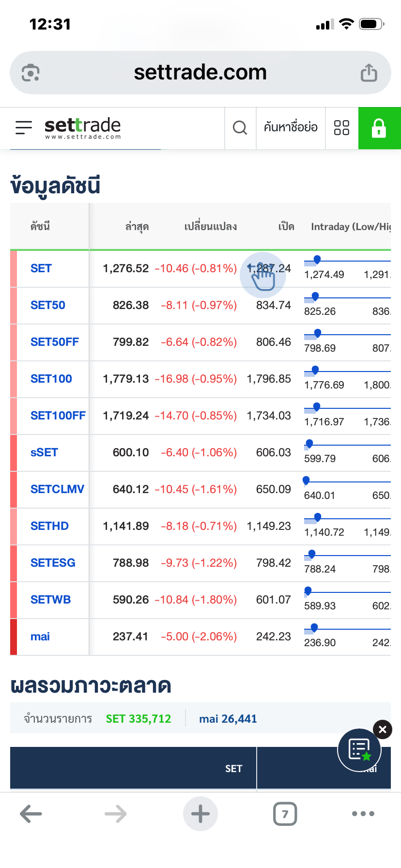
Task: Open the grid apps menu icon
Action: (x=341, y=128)
